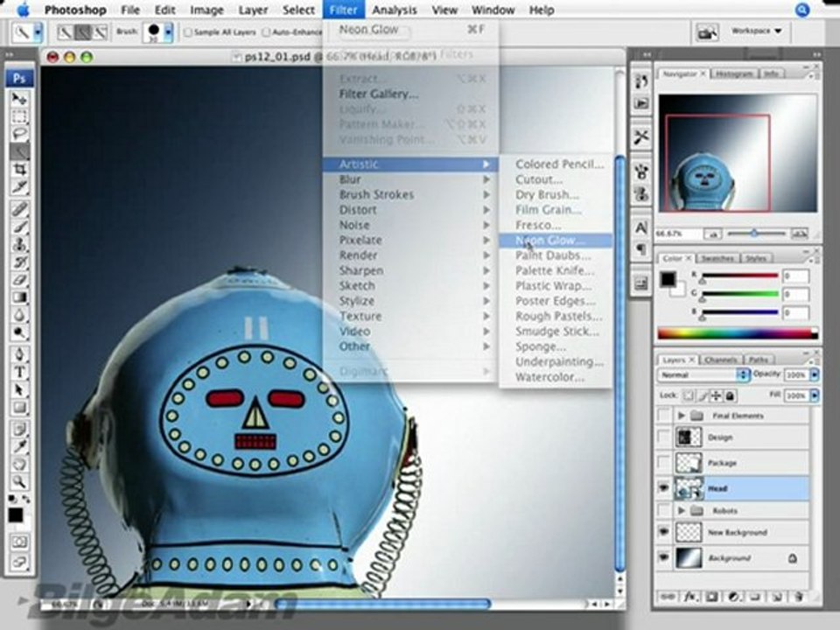Select the Zoom tool in toolbox
Screen dimensions: 840x630
click(19, 481)
